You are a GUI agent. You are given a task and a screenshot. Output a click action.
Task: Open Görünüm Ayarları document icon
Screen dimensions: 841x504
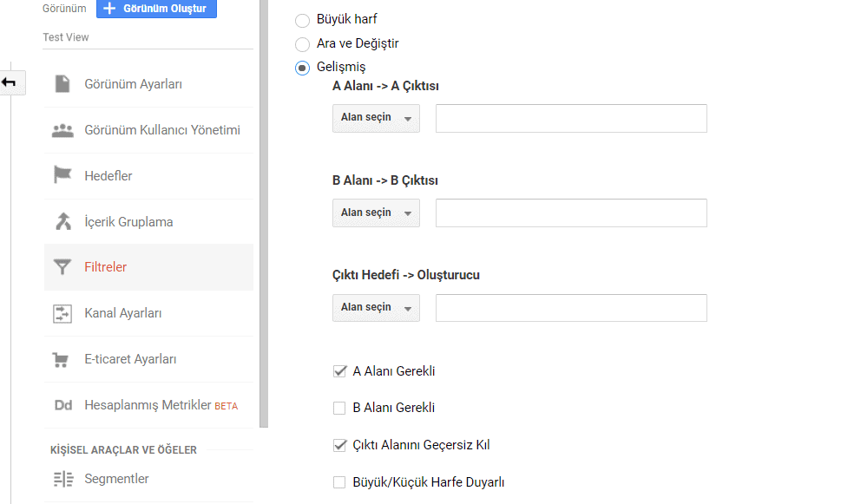(x=62, y=83)
